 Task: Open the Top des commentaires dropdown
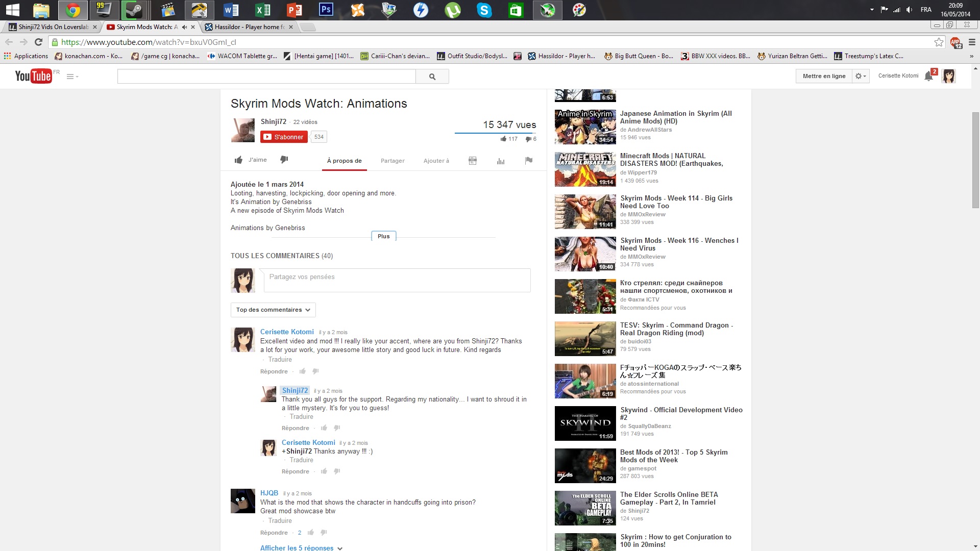pyautogui.click(x=273, y=310)
